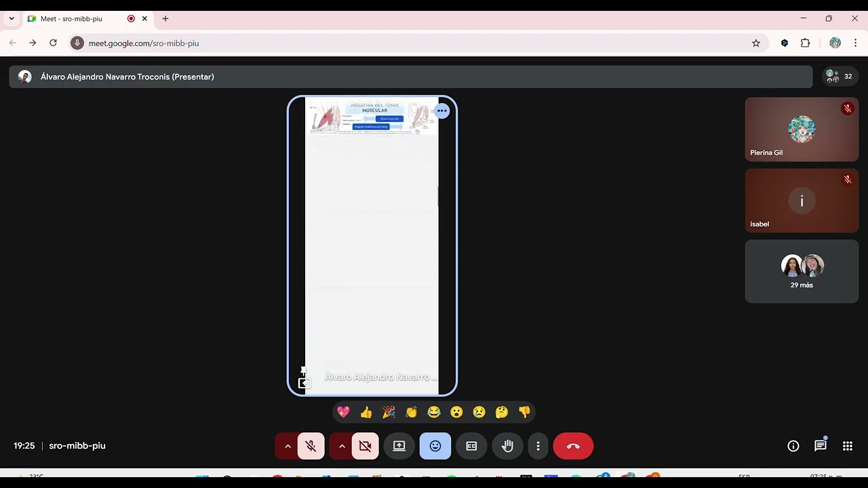Image resolution: width=868 pixels, height=488 pixels.
Task: Open the more options menu in call bar
Action: coord(538,446)
